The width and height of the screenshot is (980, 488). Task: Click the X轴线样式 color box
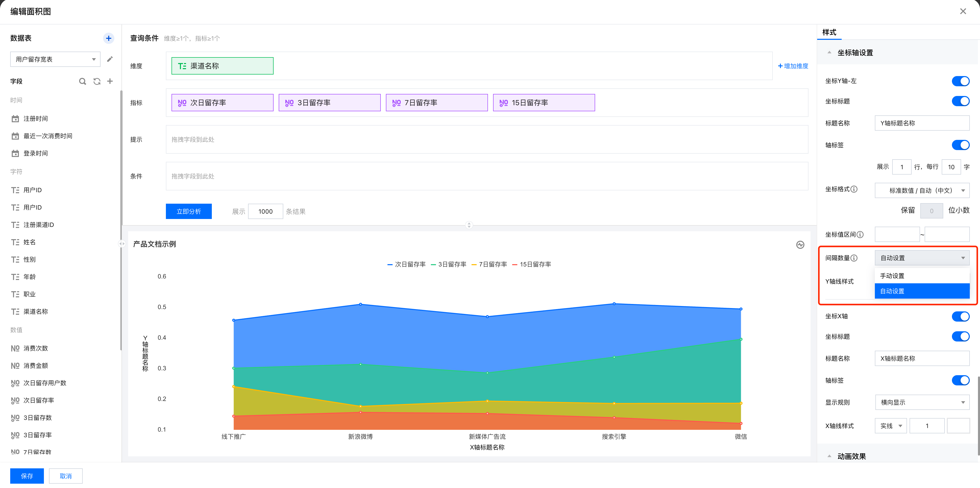958,426
